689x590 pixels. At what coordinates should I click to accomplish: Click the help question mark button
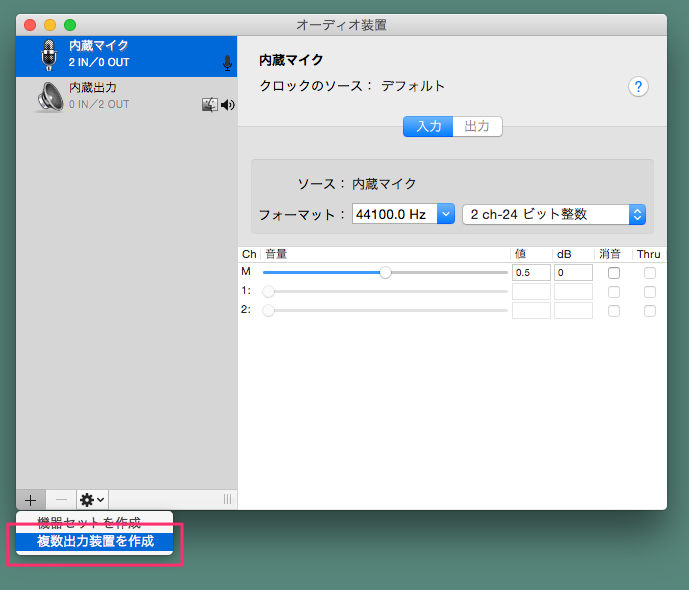tap(638, 87)
